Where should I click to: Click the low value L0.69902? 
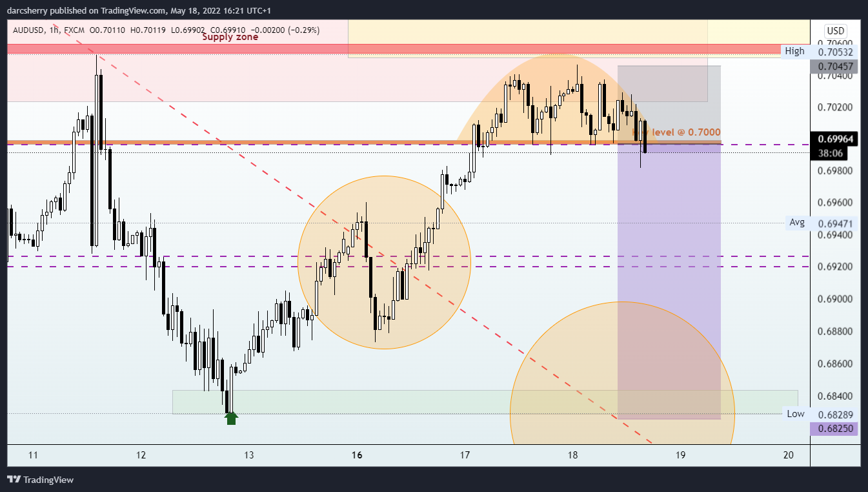coord(187,30)
